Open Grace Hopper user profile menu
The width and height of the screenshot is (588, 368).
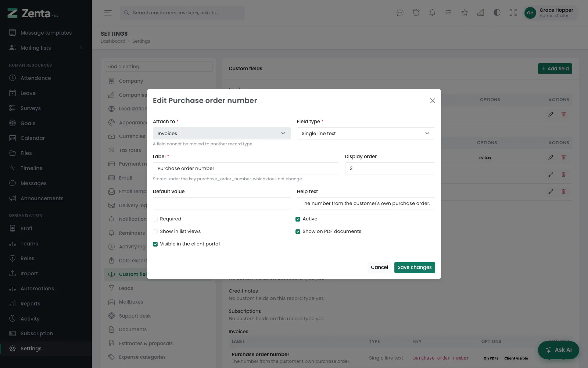pyautogui.click(x=551, y=13)
